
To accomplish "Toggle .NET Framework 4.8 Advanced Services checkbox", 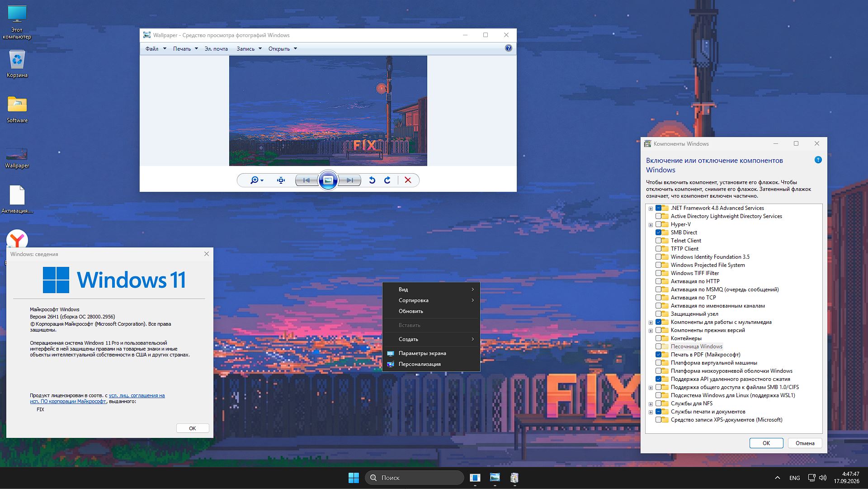I will (658, 208).
